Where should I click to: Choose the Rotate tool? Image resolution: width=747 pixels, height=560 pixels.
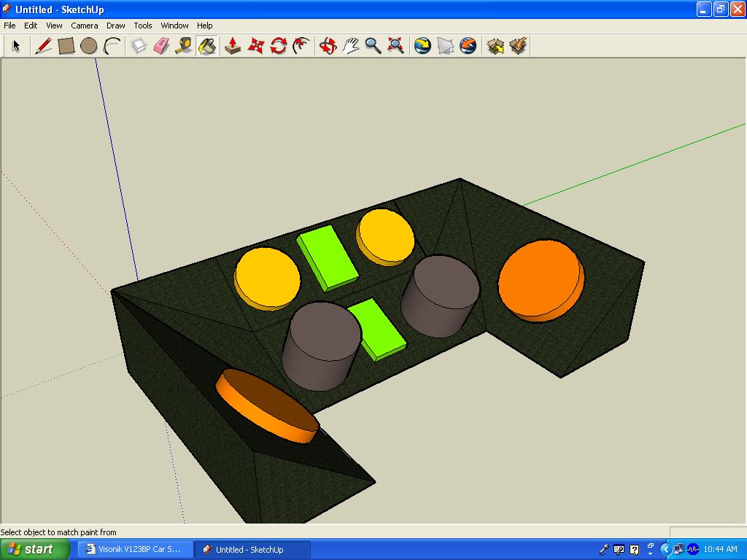pyautogui.click(x=278, y=46)
